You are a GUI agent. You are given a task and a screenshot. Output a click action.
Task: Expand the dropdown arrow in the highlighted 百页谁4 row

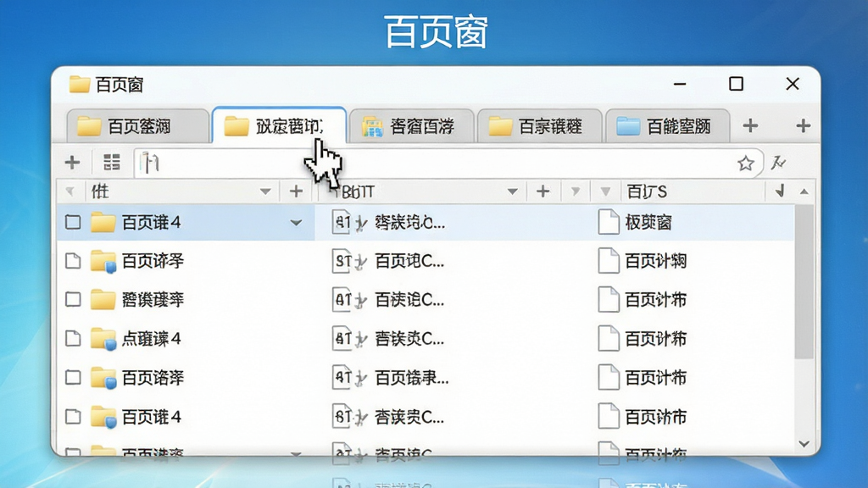tap(296, 223)
